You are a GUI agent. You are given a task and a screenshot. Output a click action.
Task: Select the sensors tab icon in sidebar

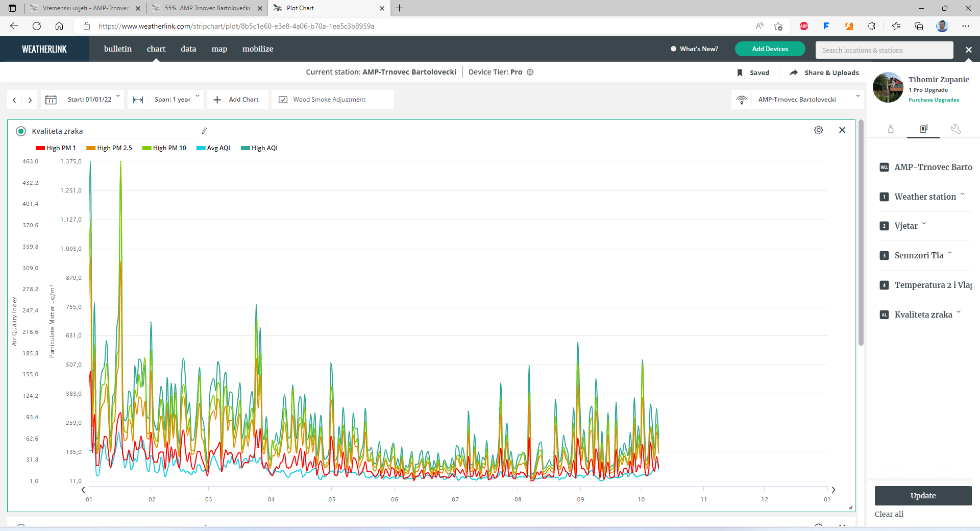pos(923,129)
